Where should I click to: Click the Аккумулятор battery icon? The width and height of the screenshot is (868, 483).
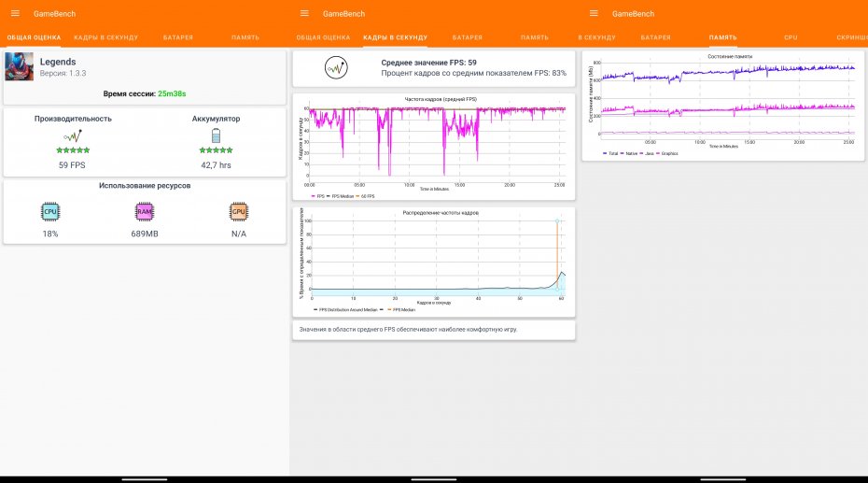pos(216,136)
